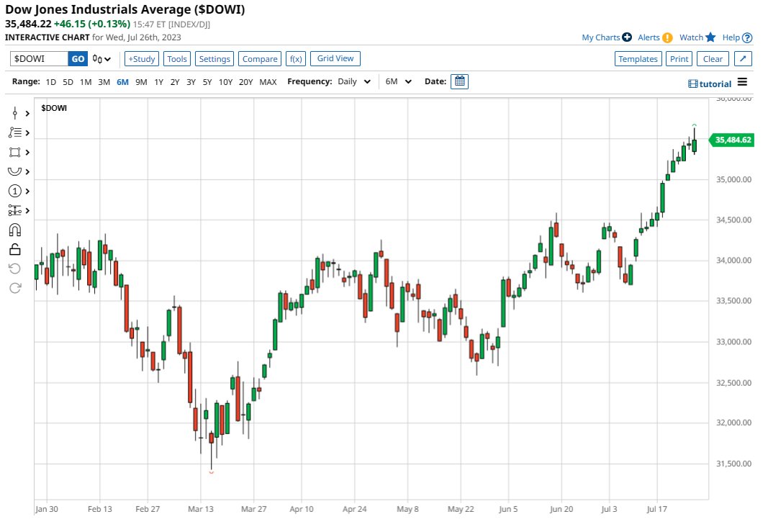Toggle the drawing lock icon
Viewport: 768px width, 532px height.
(14, 249)
